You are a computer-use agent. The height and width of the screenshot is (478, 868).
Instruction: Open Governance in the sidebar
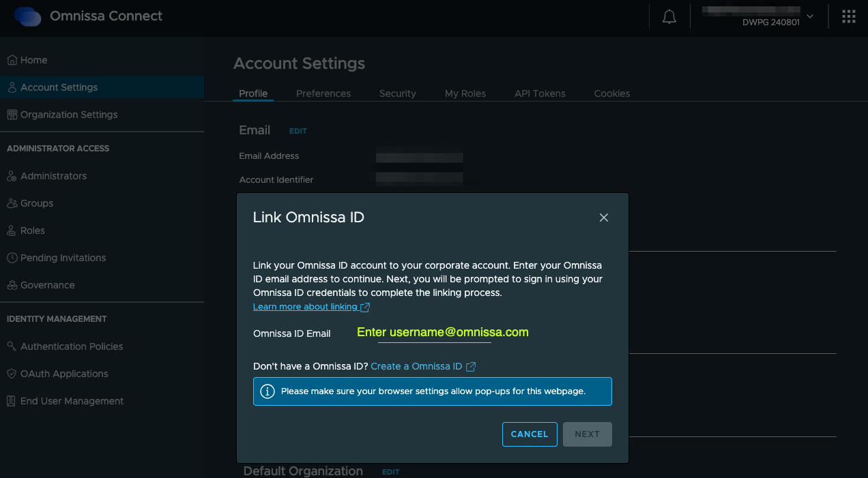point(47,285)
